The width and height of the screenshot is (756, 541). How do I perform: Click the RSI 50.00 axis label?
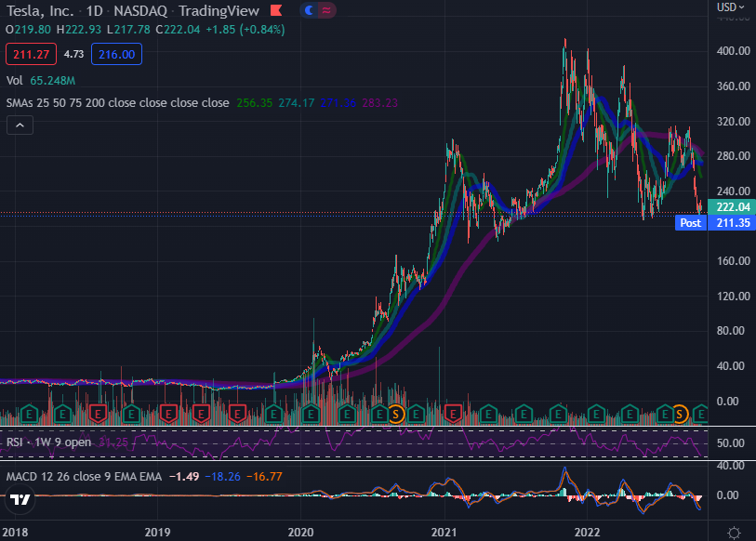click(731, 443)
